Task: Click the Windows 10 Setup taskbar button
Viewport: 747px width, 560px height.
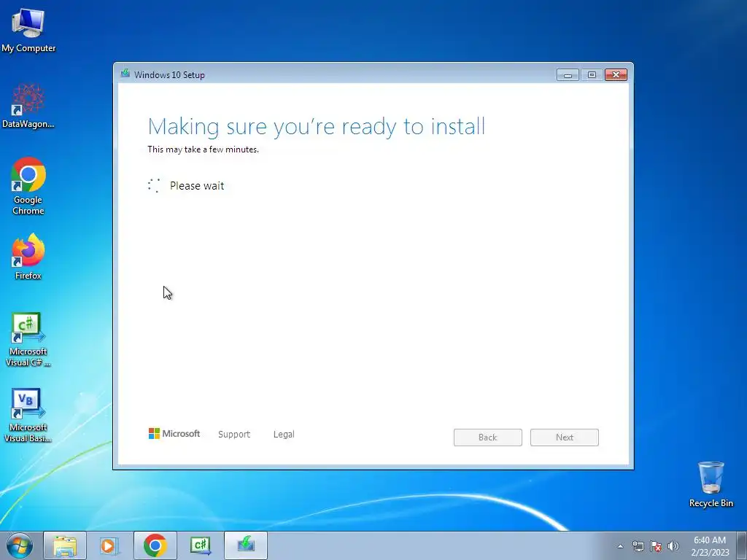Action: coord(246,545)
